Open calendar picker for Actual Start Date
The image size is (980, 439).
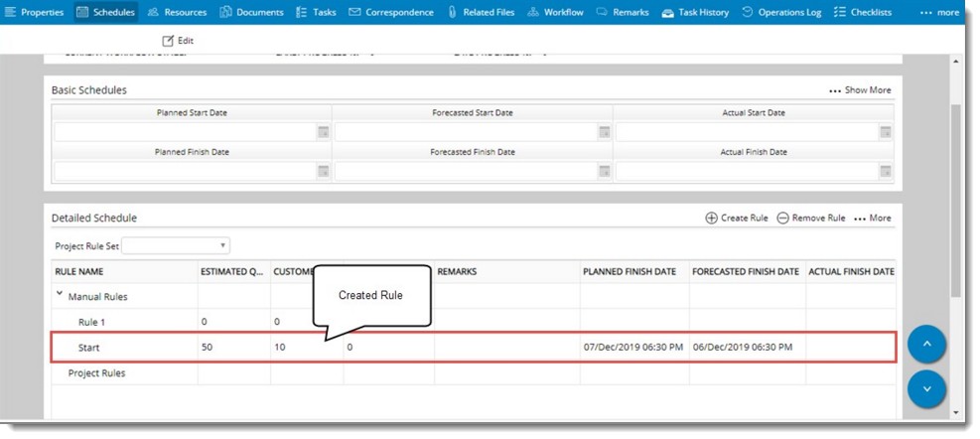[x=885, y=132]
